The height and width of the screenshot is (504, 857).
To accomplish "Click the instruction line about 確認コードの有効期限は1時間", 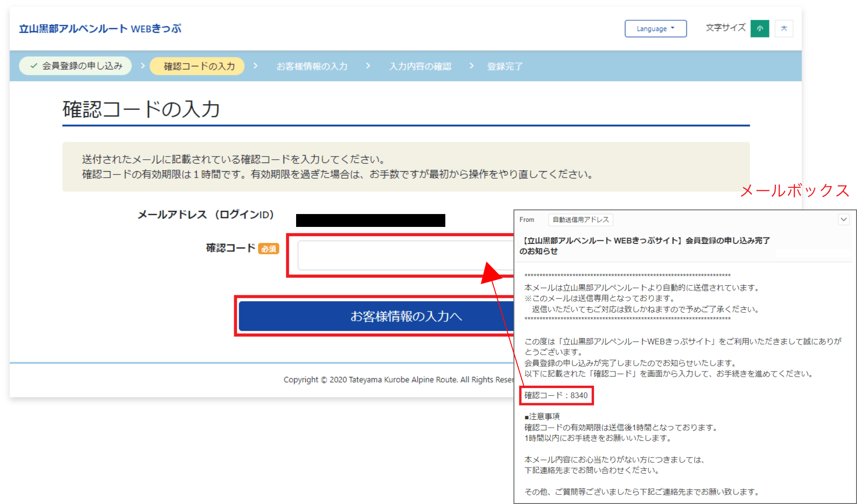I will point(338,174).
